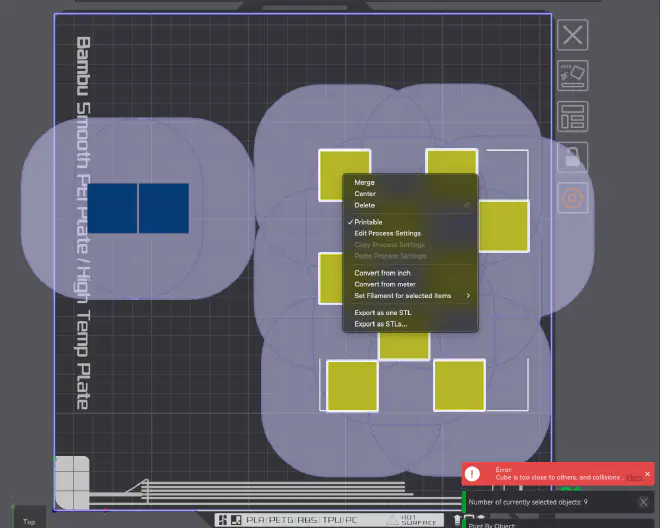Select the bottom-right yellow cube
The height and width of the screenshot is (528, 660).
459,385
